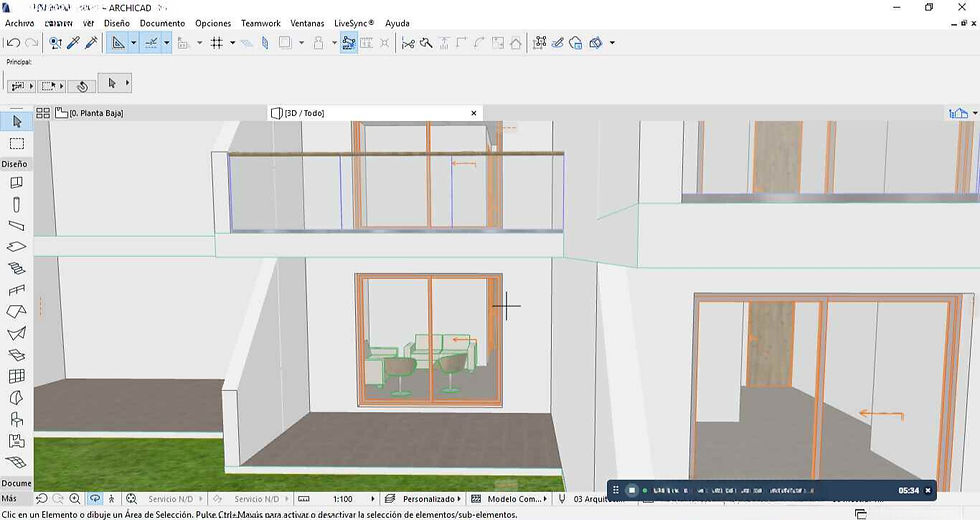Select the Column tool
The height and width of the screenshot is (520, 980).
pyautogui.click(x=16, y=204)
